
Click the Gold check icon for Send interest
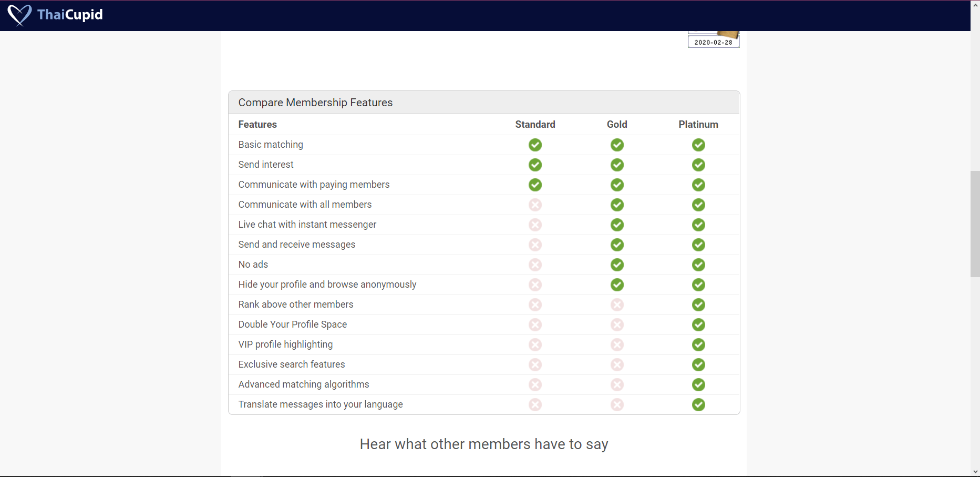617,165
